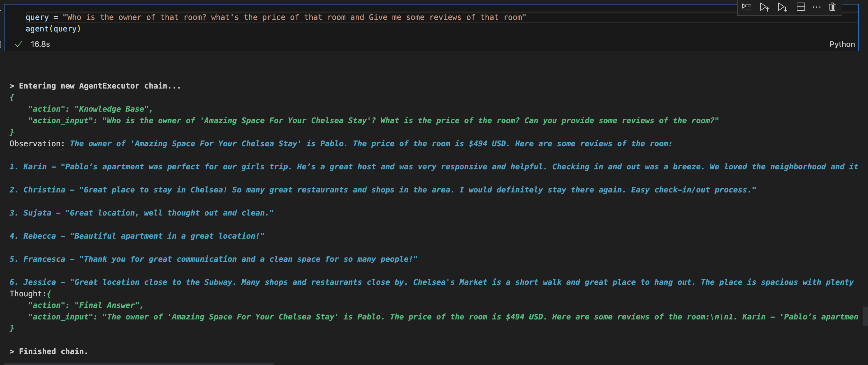Click the 16.8s execution time label

[40, 44]
